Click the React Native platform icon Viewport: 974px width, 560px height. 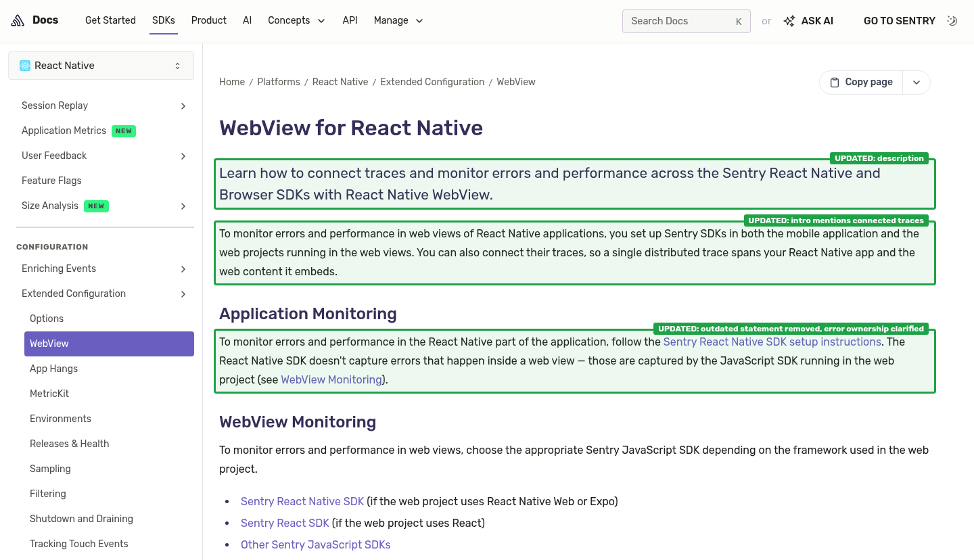25,66
